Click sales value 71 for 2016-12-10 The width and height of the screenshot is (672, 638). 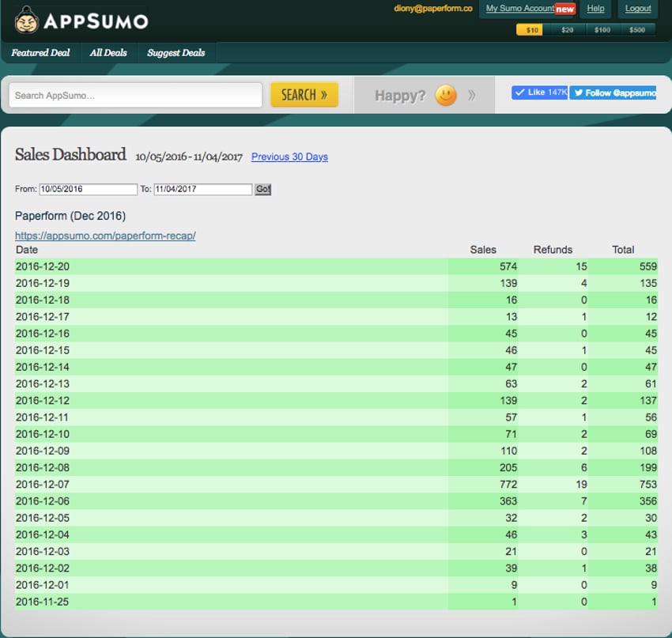click(x=512, y=434)
